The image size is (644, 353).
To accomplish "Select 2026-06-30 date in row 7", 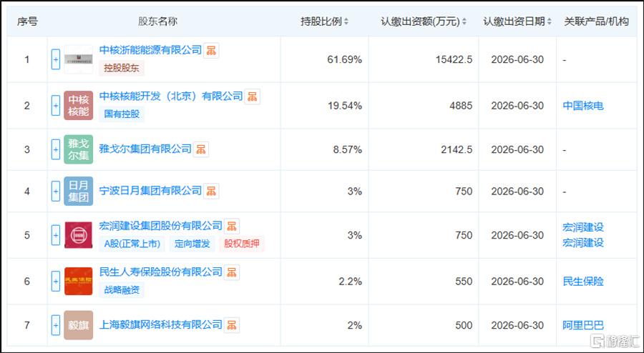I will tap(517, 326).
